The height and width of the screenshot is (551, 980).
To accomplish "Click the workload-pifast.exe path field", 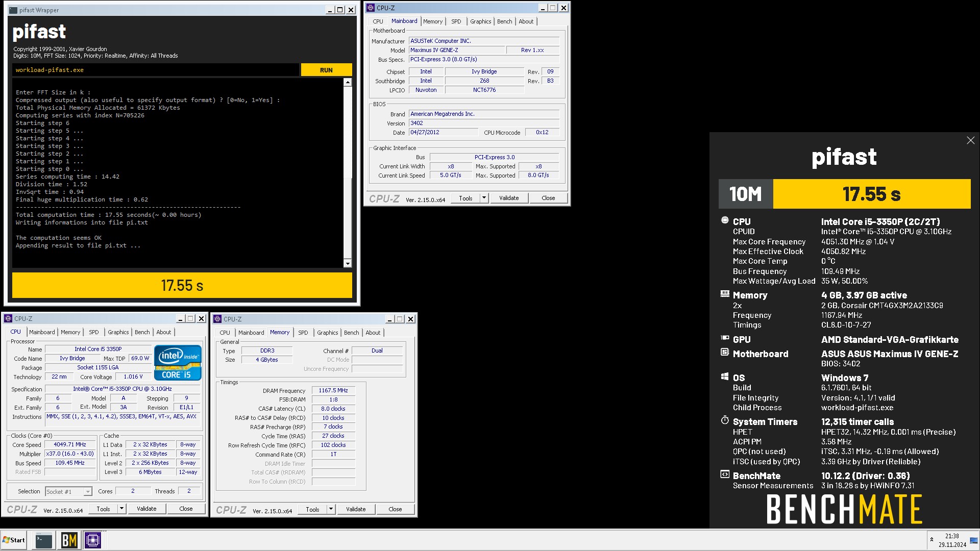I will [x=156, y=70].
